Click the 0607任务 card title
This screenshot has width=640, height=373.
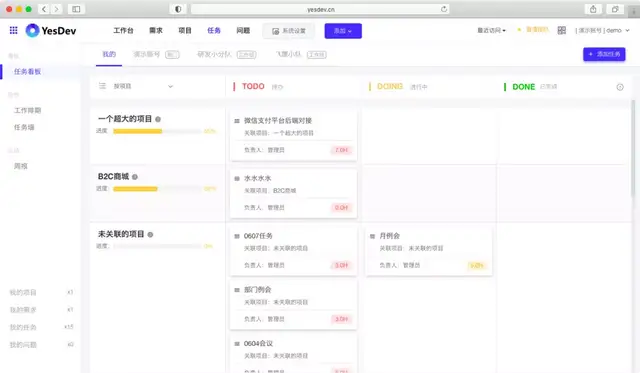(x=258, y=236)
